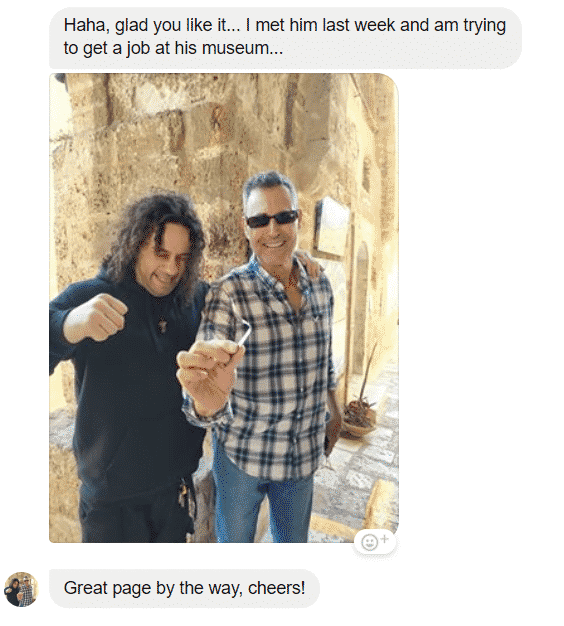This screenshot has height=626, width=564.
Task: Click the 'I met him last week' text
Action: pos(319,26)
